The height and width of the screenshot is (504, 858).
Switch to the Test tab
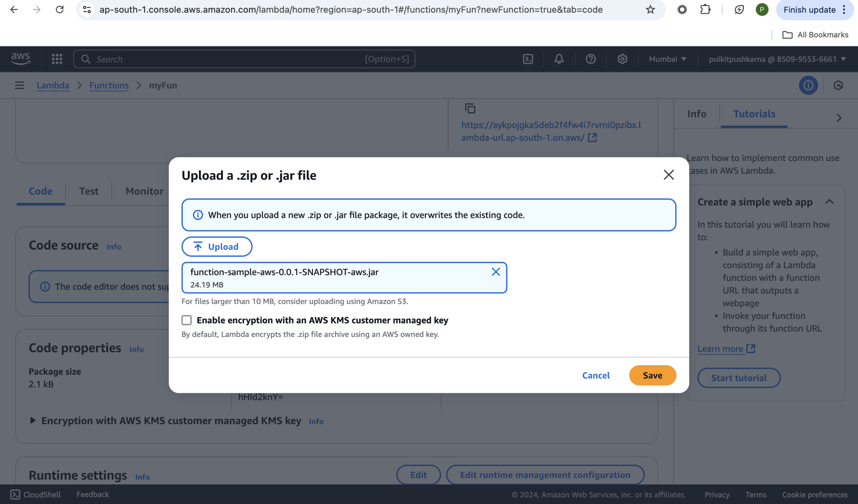89,191
